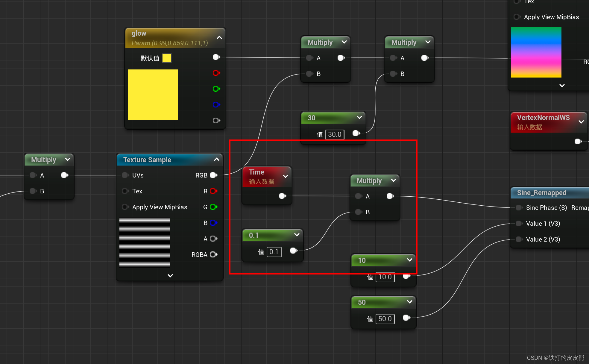Click glow node red channel output pin
Image resolution: width=589 pixels, height=364 pixels.
[216, 73]
